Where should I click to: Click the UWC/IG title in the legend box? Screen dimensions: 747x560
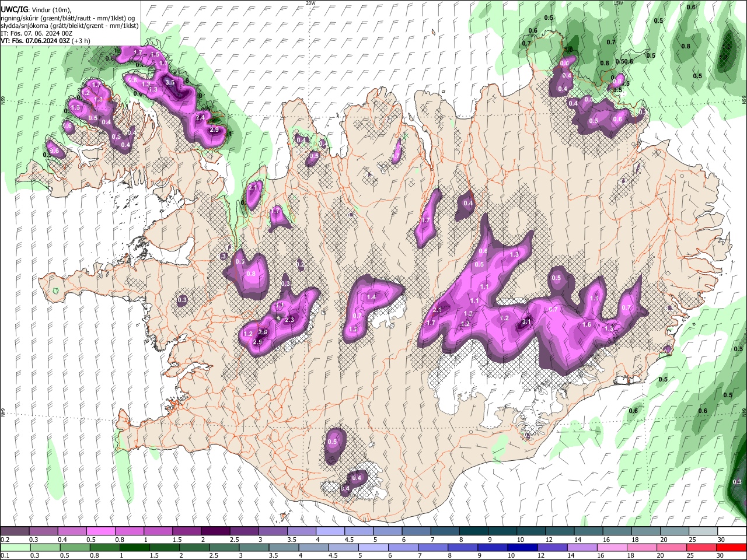click(14, 9)
